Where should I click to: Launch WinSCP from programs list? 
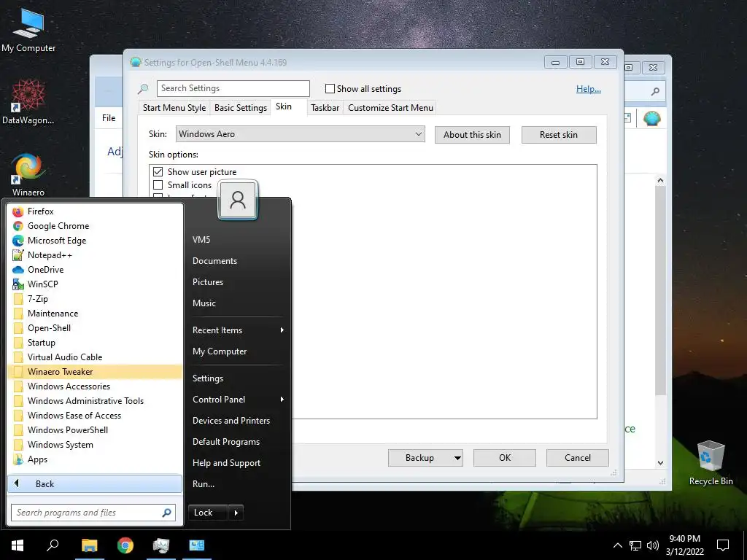tap(96, 284)
